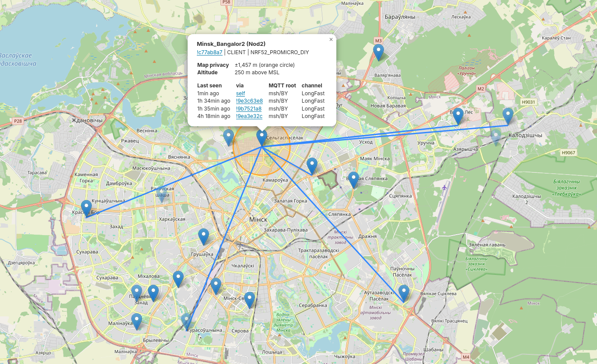Select the map marker at Красны Бор

click(x=87, y=208)
